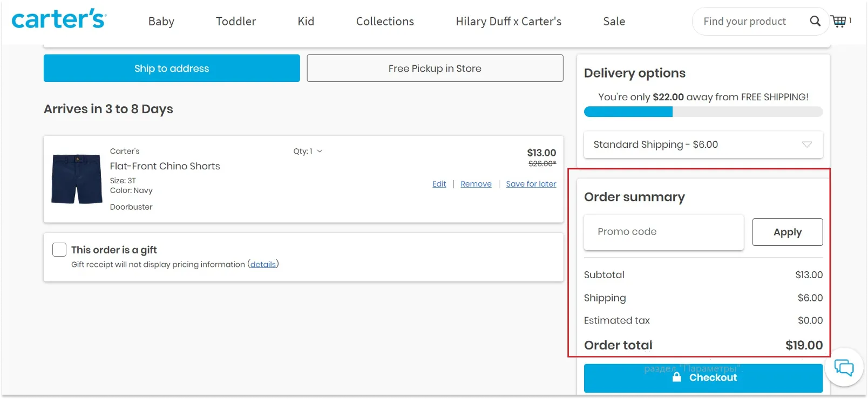Click the Carter's logo

tap(59, 19)
